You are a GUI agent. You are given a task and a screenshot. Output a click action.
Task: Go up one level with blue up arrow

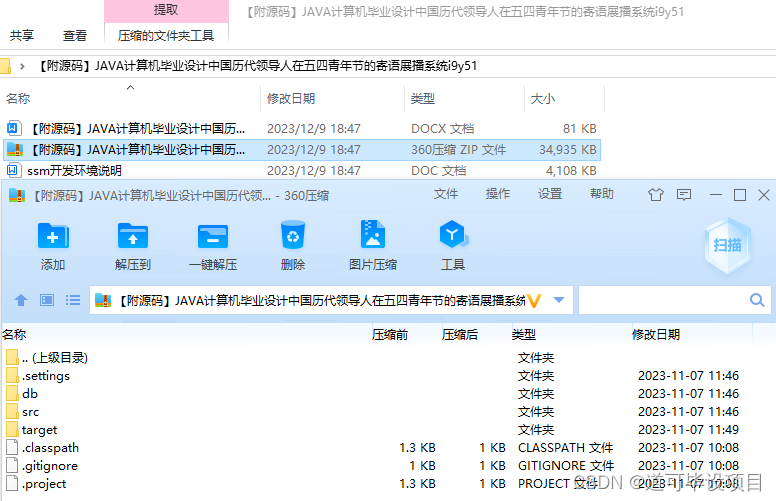(21, 300)
